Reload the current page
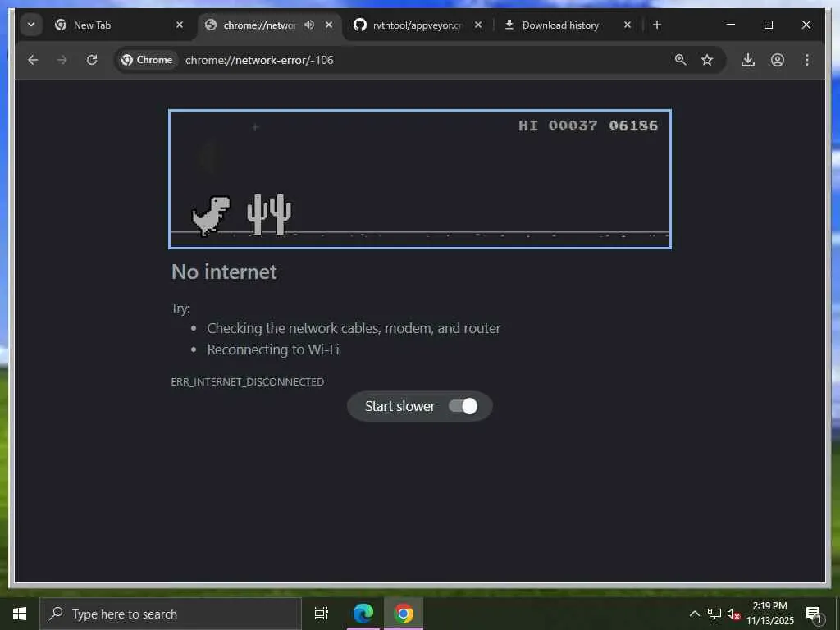Screen dimensions: 840x630 tap(92, 60)
